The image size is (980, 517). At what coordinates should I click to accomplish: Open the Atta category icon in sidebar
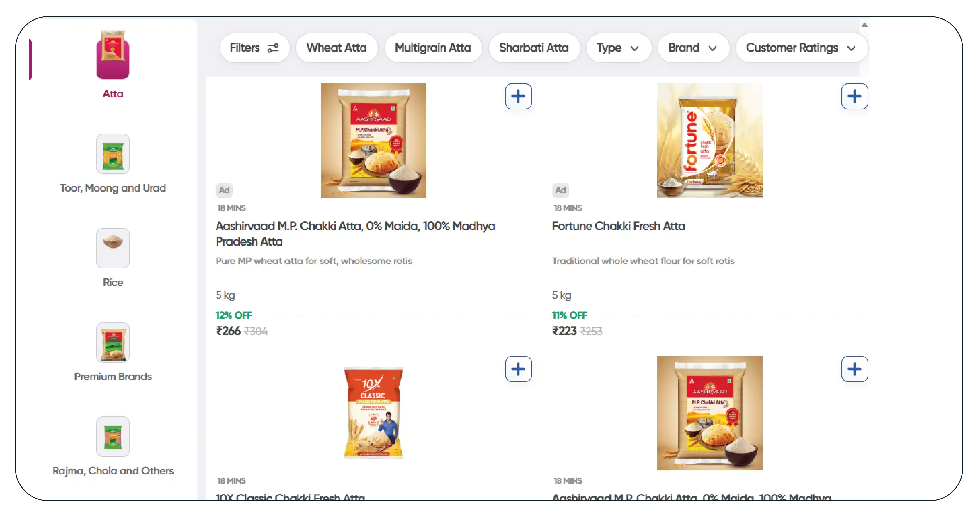pyautogui.click(x=113, y=55)
